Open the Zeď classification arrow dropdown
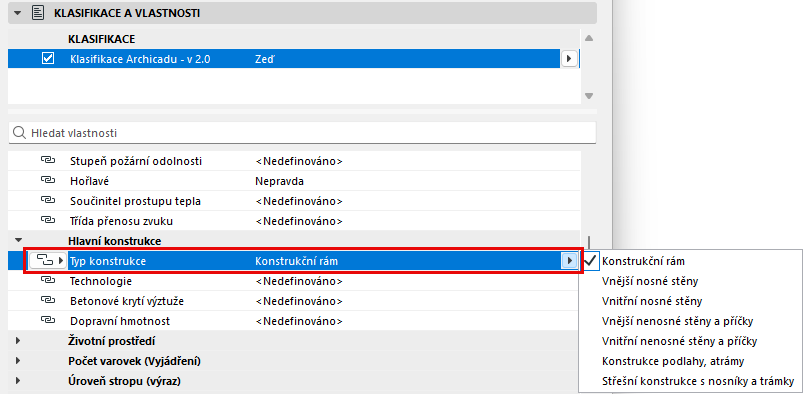The width and height of the screenshot is (804, 394). pyautogui.click(x=569, y=59)
